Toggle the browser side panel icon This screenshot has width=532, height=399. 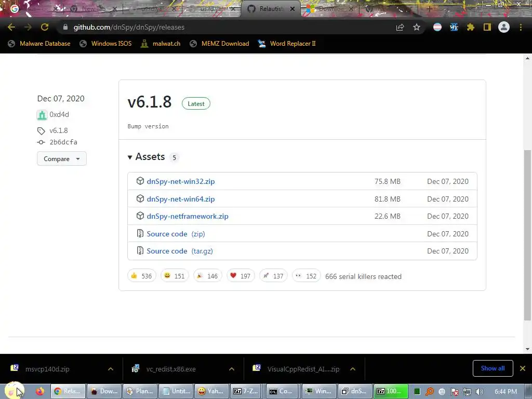pos(487,27)
